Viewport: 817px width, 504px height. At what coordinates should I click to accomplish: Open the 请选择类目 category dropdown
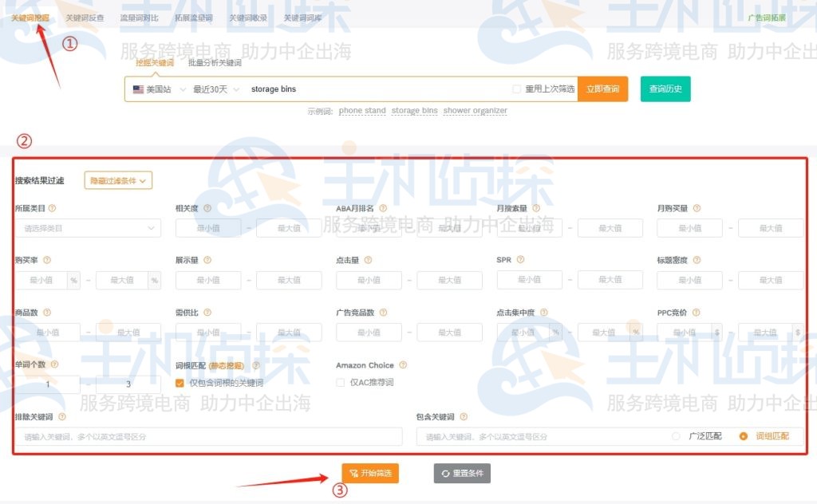coord(88,228)
